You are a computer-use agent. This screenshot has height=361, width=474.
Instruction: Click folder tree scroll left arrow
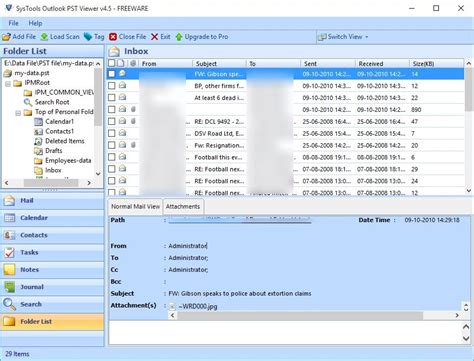(x=7, y=183)
